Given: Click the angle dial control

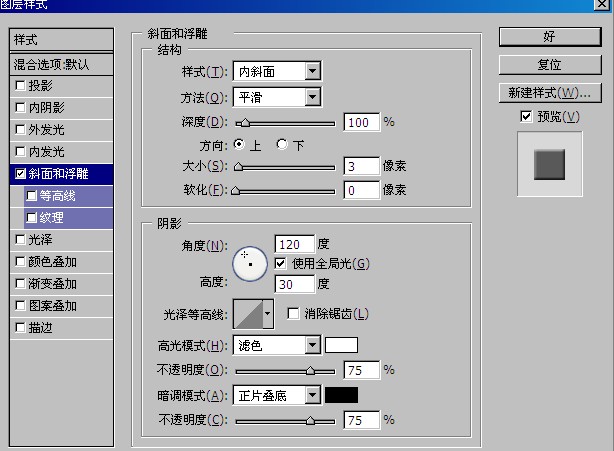Looking at the screenshot, I should [x=250, y=264].
